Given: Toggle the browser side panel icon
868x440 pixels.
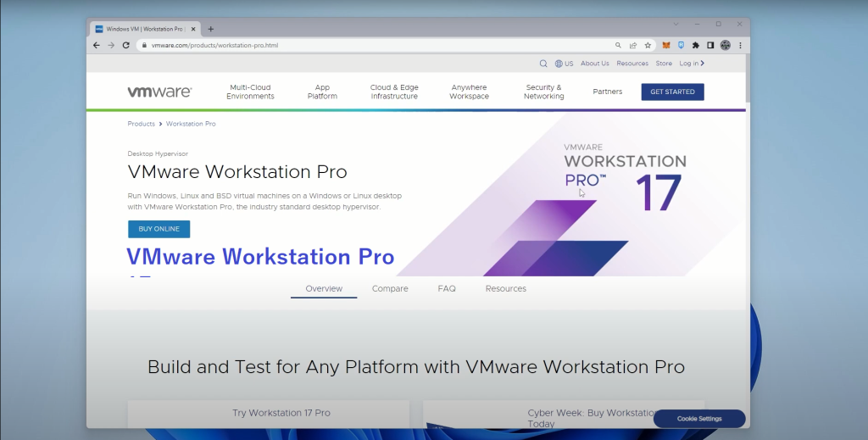Looking at the screenshot, I should 710,46.
